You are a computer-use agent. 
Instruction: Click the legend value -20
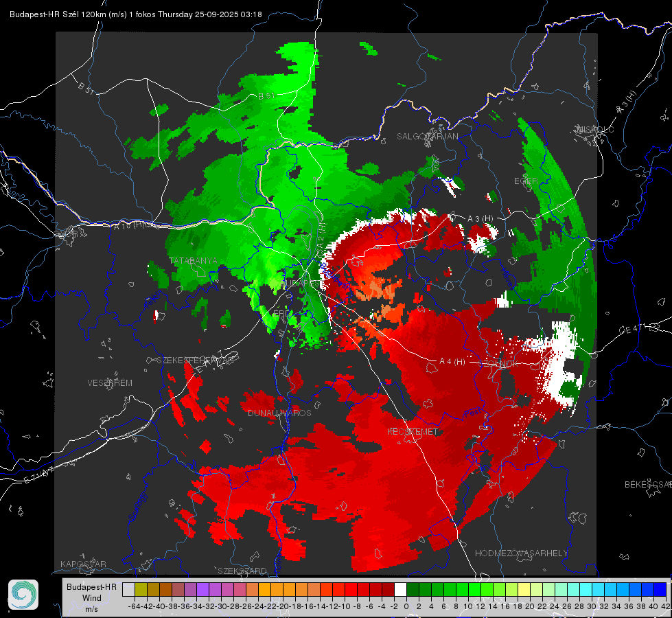[282, 606]
